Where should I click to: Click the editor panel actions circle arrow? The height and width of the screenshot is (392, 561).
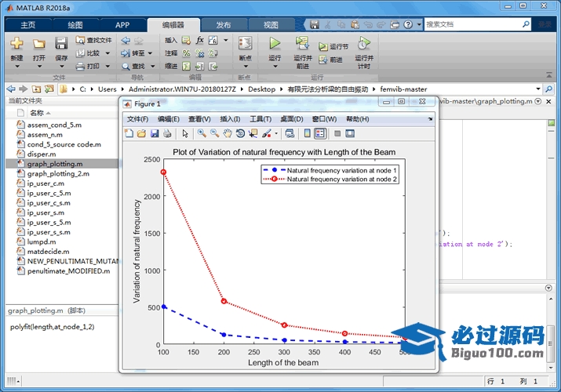point(537,101)
